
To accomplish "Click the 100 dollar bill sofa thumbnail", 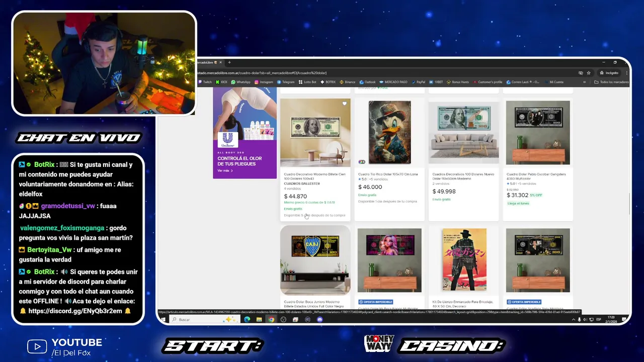I will [463, 132].
